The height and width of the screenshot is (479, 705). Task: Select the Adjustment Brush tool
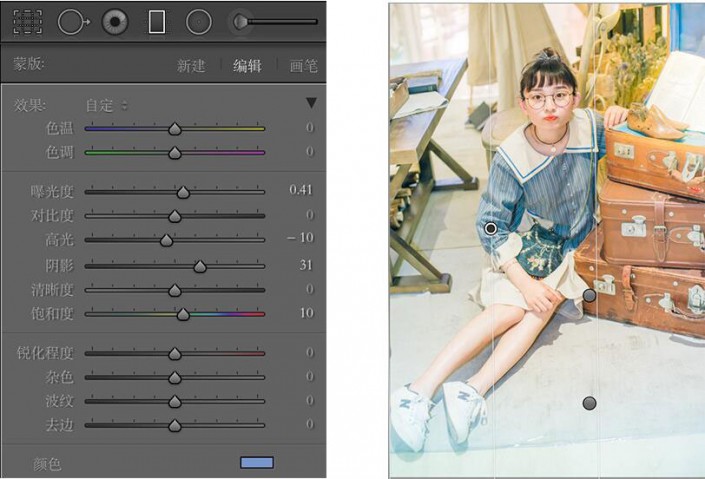point(274,21)
